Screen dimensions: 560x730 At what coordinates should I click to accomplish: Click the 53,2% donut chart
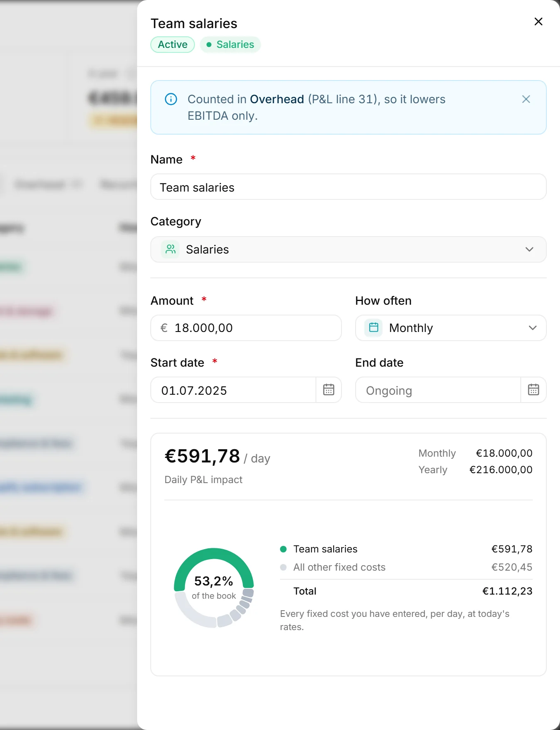click(x=214, y=588)
